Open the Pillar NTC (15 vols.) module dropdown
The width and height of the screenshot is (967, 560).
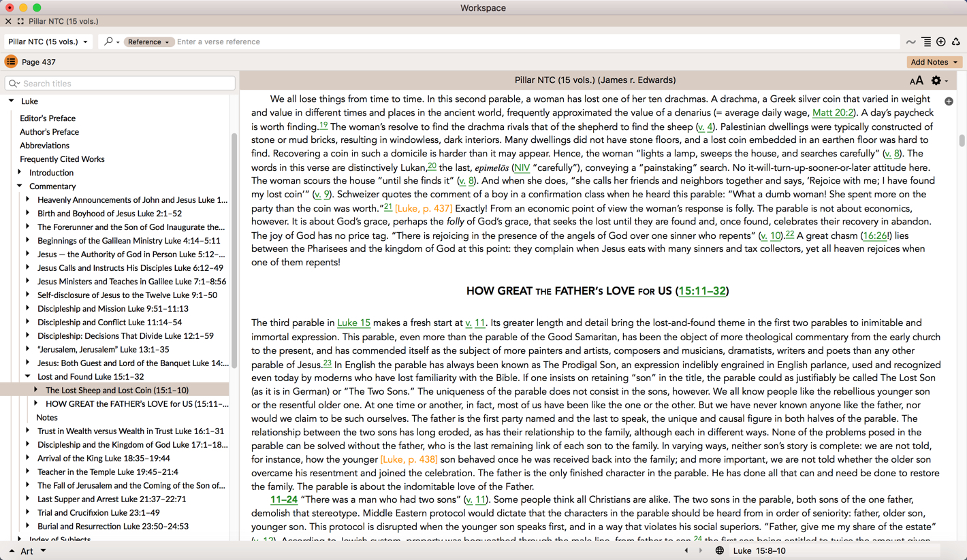click(x=48, y=42)
